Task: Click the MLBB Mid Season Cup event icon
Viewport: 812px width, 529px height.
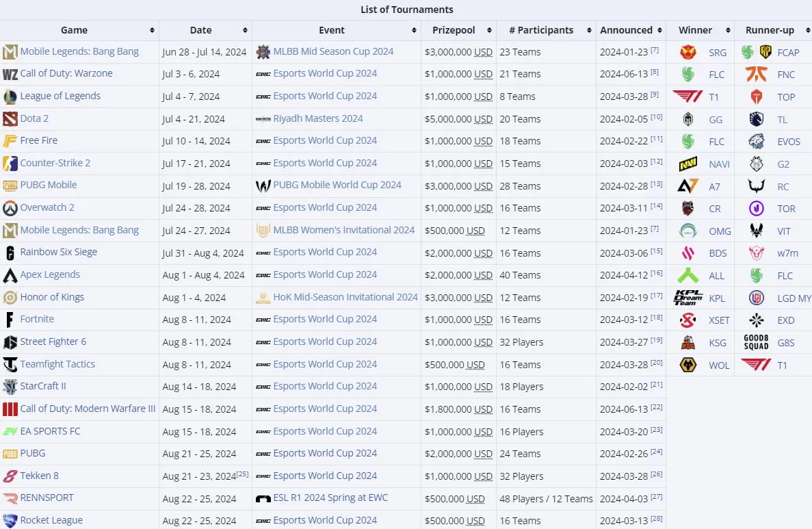Action: coord(263,52)
